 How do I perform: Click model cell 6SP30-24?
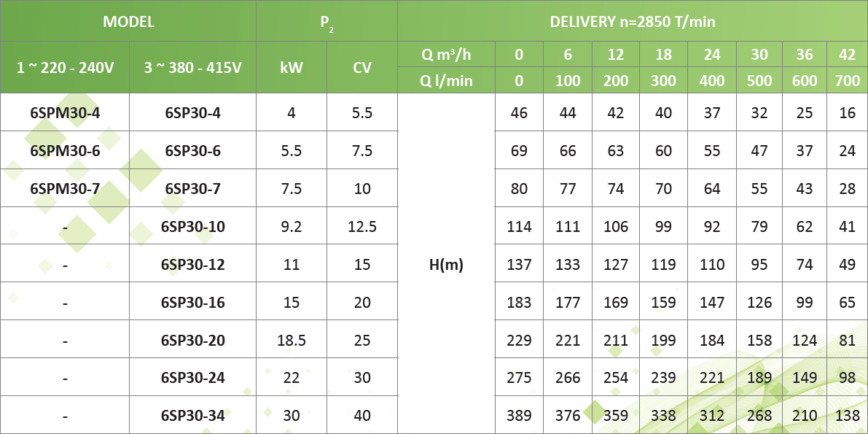[192, 378]
